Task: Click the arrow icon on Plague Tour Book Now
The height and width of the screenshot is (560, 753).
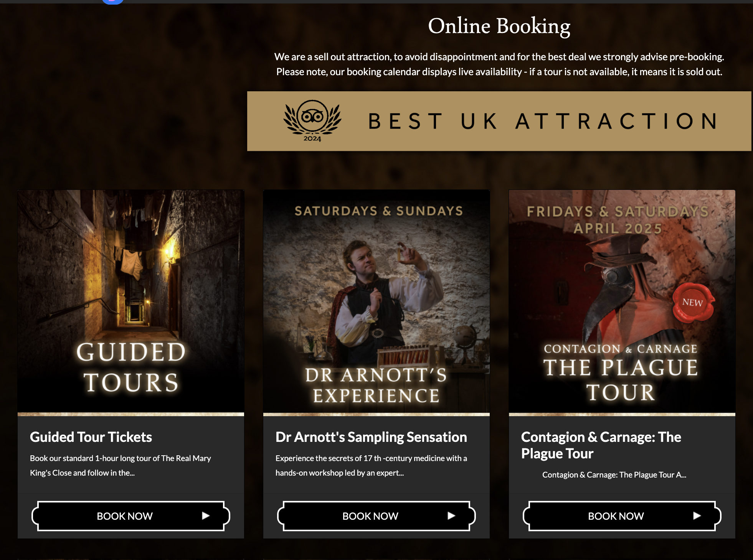Action: 697,516
